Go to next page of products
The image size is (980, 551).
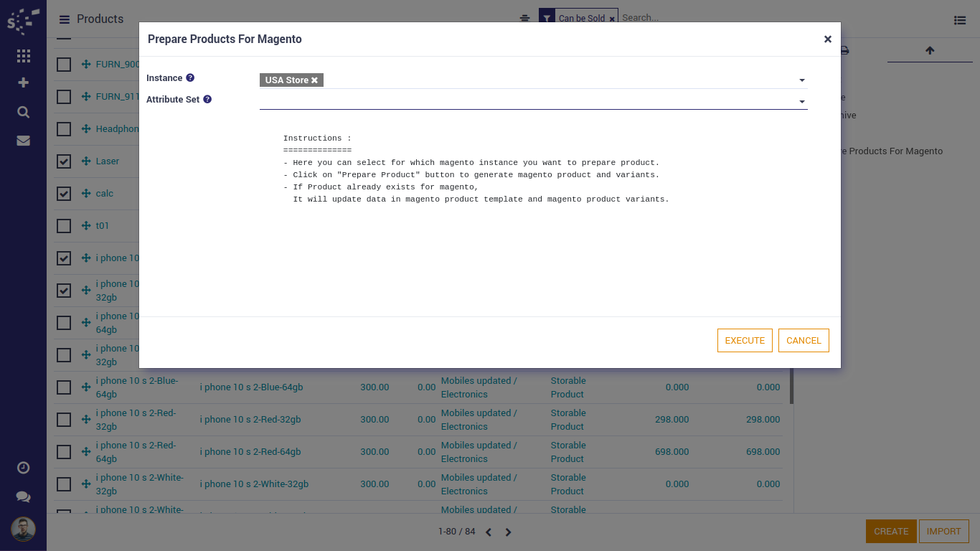508,532
